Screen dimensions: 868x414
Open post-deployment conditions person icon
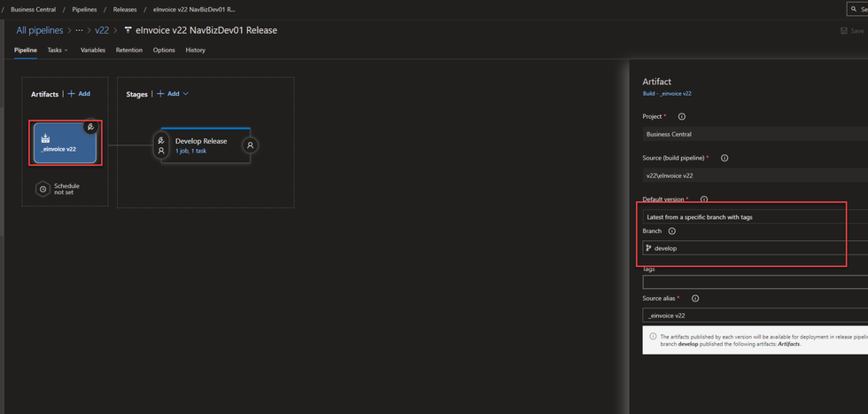(x=250, y=145)
